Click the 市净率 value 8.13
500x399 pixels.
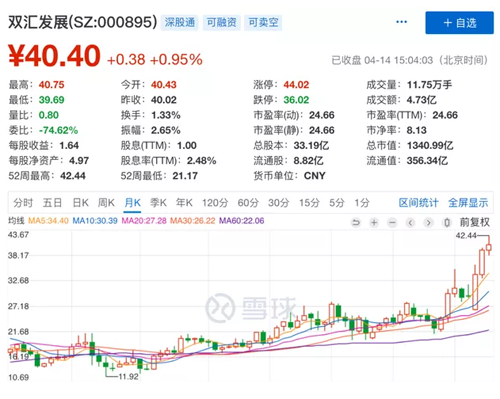417,130
